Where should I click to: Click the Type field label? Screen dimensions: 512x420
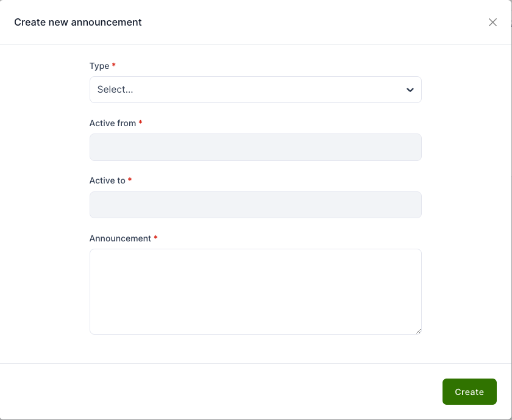tap(99, 66)
